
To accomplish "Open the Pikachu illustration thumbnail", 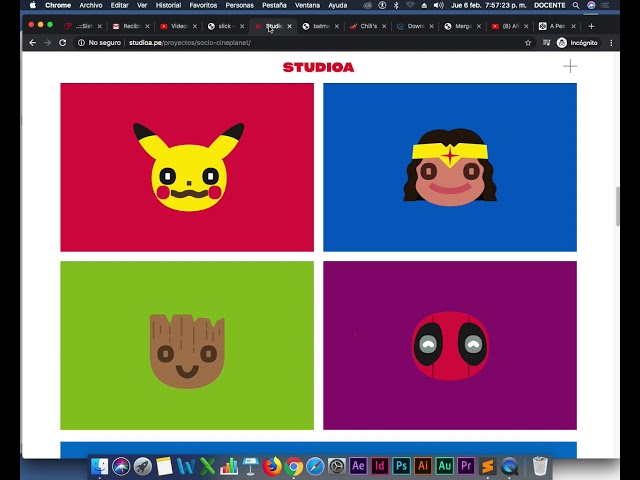I will tap(187, 167).
